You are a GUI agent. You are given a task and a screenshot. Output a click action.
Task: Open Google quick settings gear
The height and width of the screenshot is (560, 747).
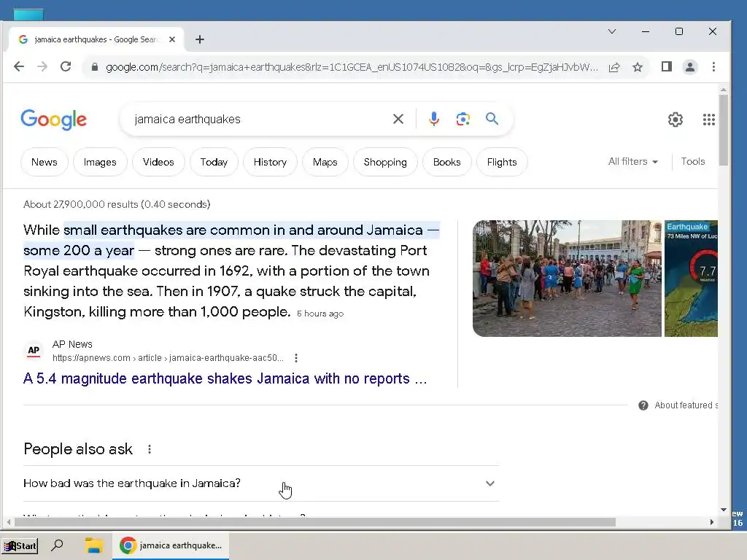coord(676,120)
